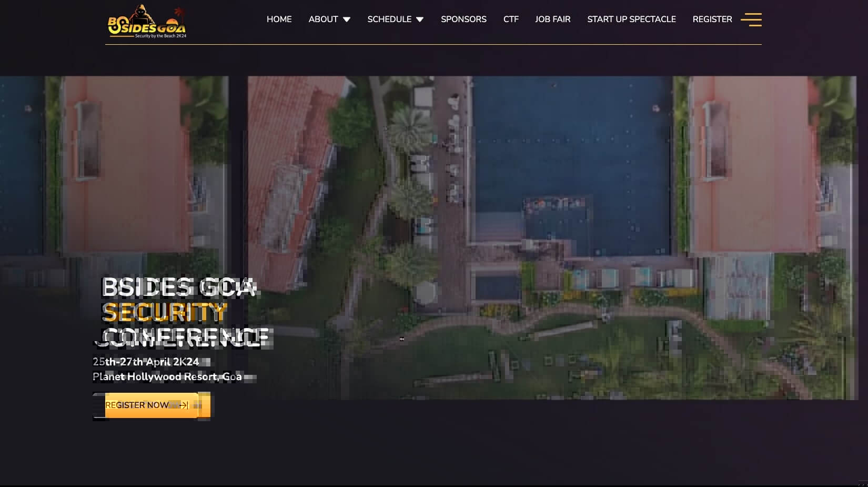
Task: Open the SCHEDULE menu item
Action: 389,19
